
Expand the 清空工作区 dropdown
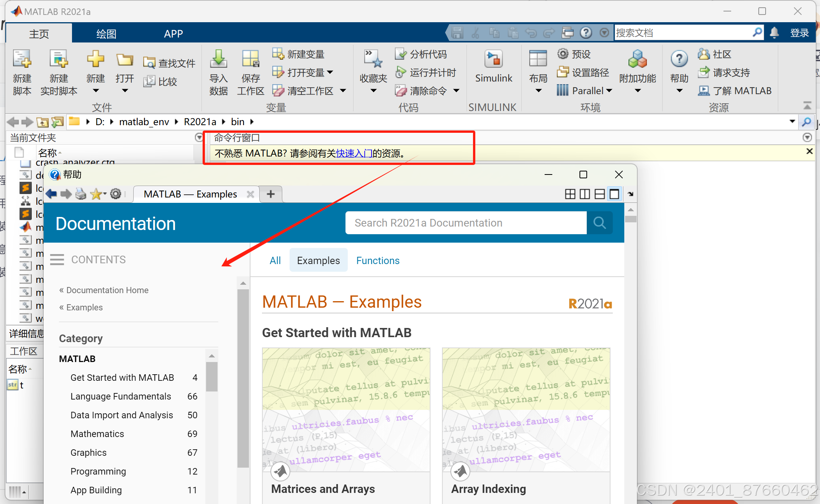click(343, 90)
